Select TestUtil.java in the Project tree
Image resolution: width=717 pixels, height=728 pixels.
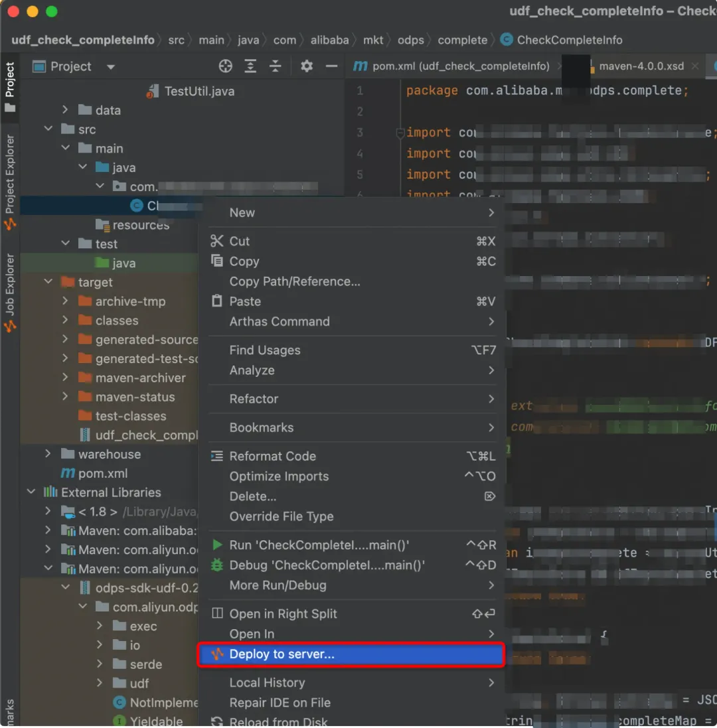(x=199, y=91)
